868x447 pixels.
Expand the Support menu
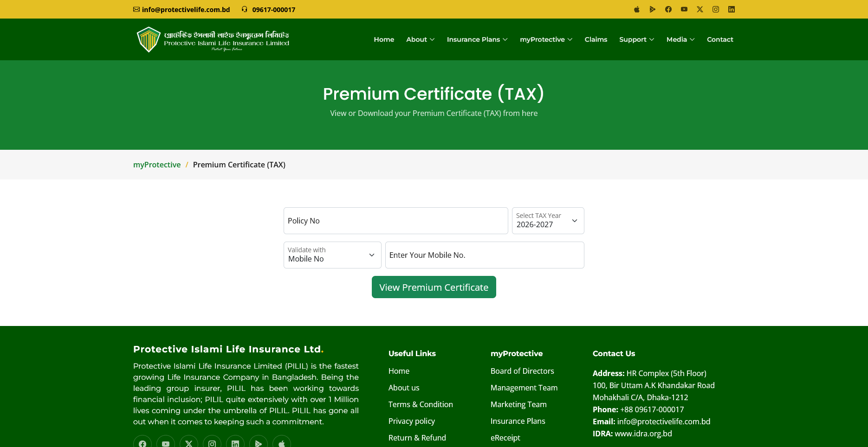(x=637, y=39)
